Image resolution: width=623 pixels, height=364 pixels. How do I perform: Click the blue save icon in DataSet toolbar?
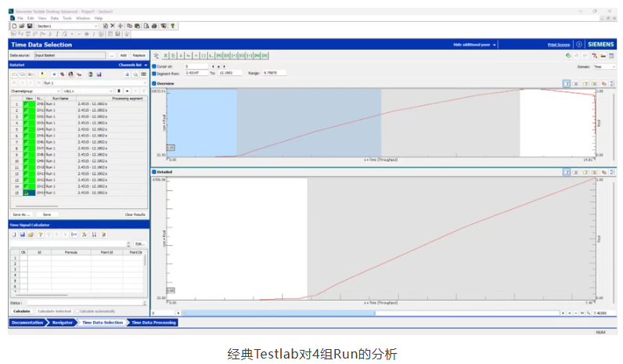(x=99, y=74)
